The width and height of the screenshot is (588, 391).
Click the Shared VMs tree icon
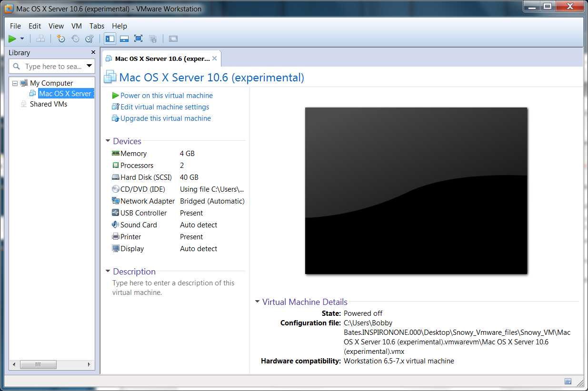tap(24, 104)
